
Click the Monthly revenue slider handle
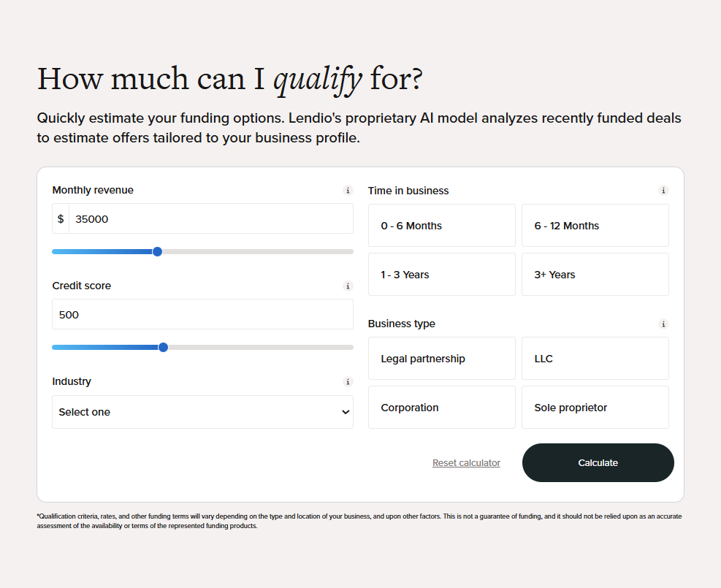(x=157, y=251)
